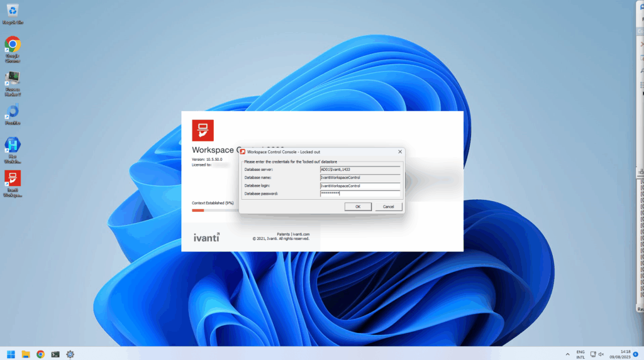This screenshot has width=644, height=360.
Task: Show hidden system tray icons
Action: point(567,354)
